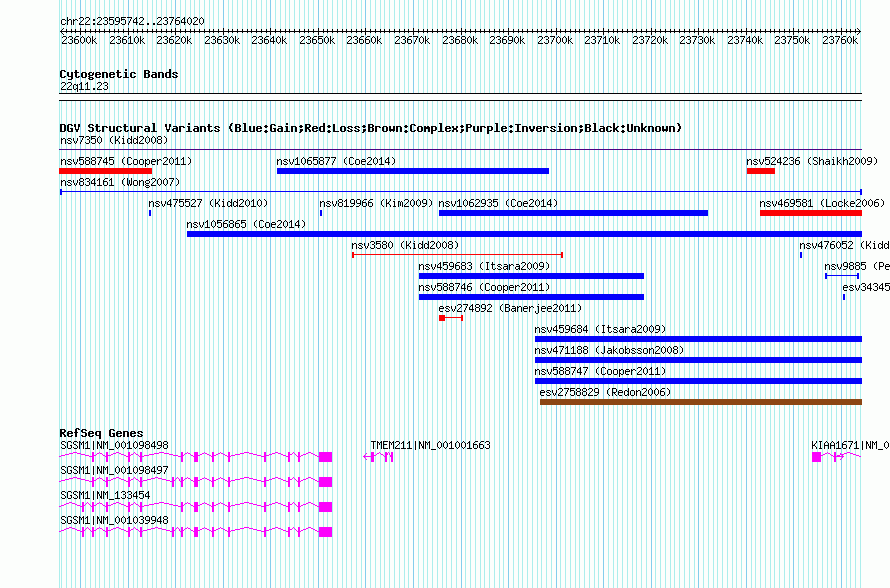Screen dimensions: 890x588
Task: Click the esv34345 variant label
Action: click(866, 287)
